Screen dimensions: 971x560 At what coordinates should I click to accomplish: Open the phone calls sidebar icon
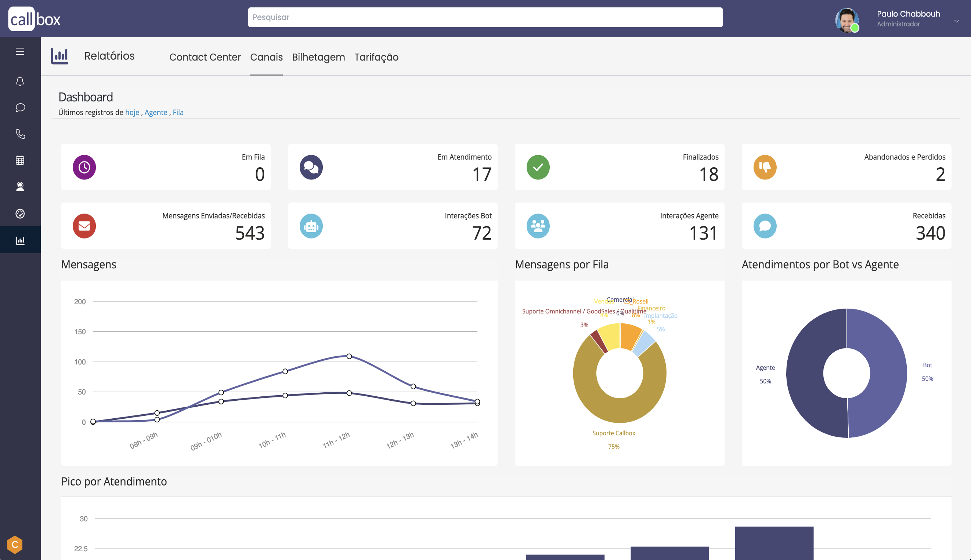pyautogui.click(x=20, y=134)
